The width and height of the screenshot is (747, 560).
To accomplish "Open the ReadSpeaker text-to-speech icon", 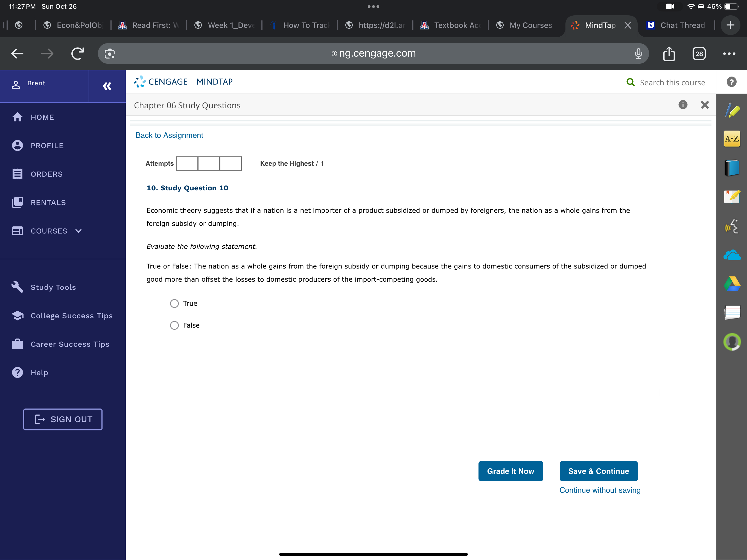I will tap(732, 226).
